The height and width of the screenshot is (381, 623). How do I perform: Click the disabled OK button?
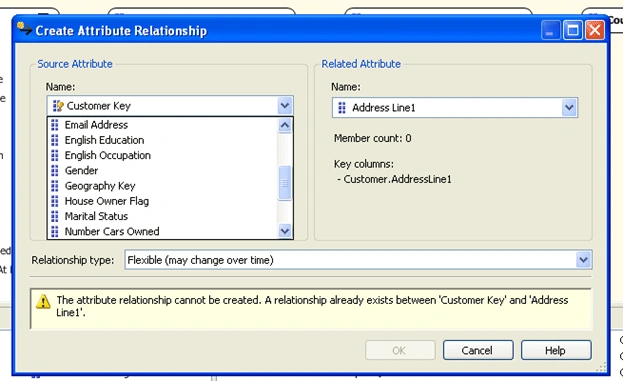point(400,350)
